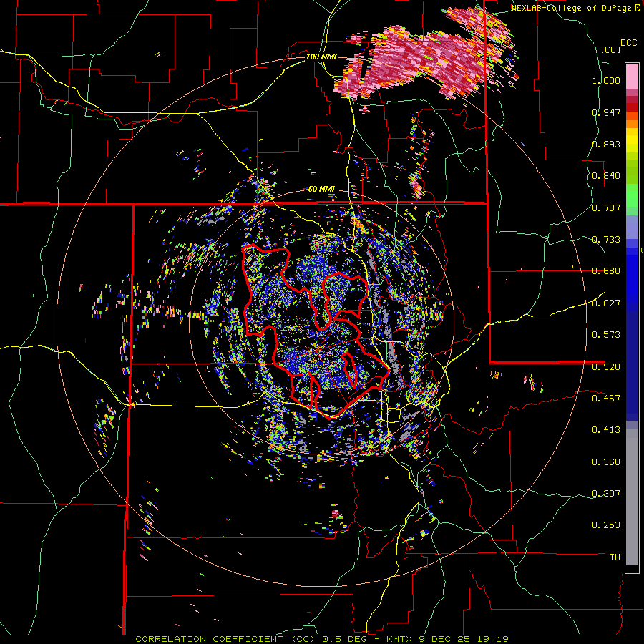The width and height of the screenshot is (644, 644).
Task: Click the [CC] legend label
Action: [x=610, y=49]
